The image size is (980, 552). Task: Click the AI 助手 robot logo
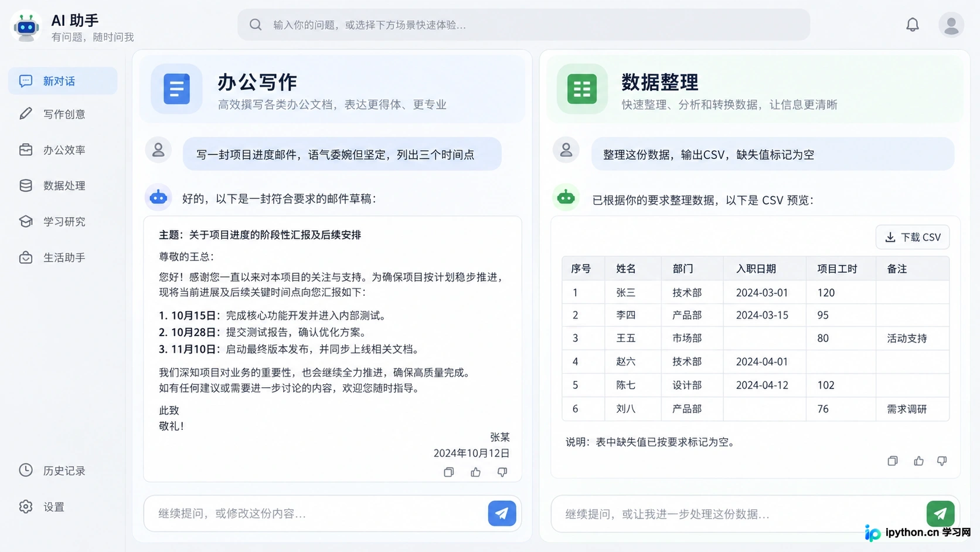(x=26, y=26)
